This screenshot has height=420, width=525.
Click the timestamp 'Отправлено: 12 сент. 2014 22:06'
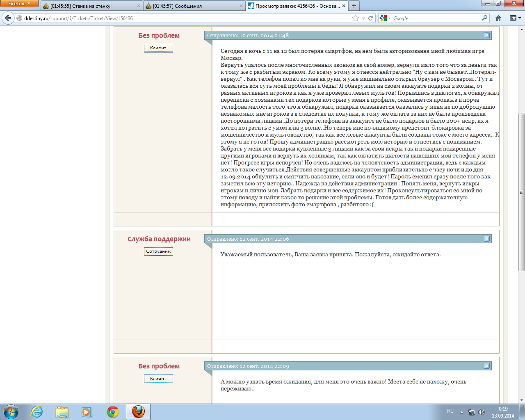click(x=248, y=239)
